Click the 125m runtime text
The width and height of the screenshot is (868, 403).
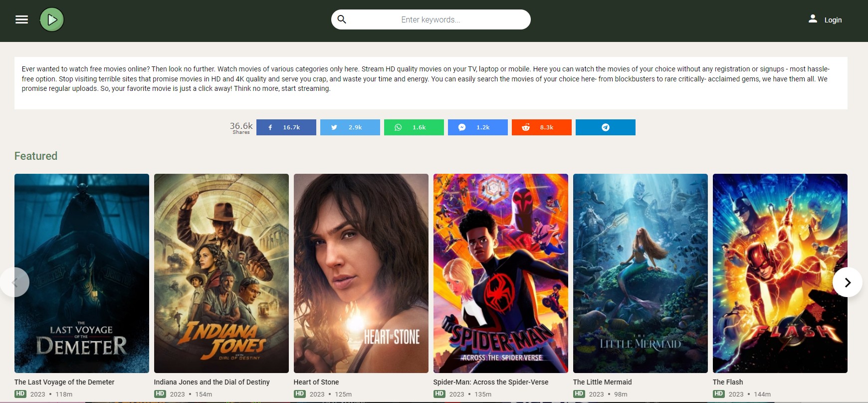[x=343, y=394]
